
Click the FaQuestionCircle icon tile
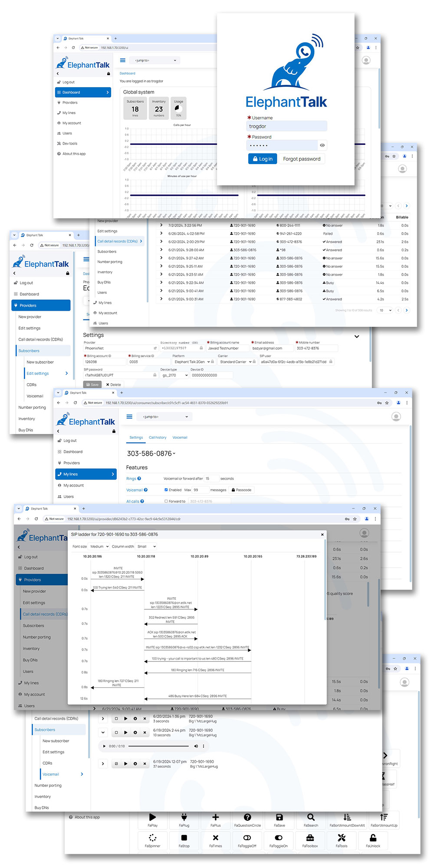click(x=247, y=820)
